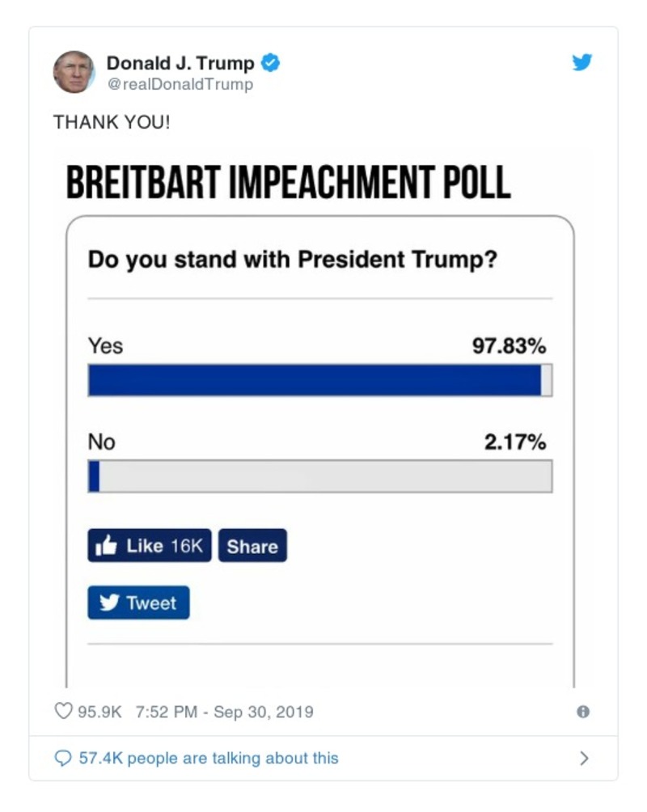Click the Twitter bird logo icon
The image size is (647, 812).
[x=582, y=61]
